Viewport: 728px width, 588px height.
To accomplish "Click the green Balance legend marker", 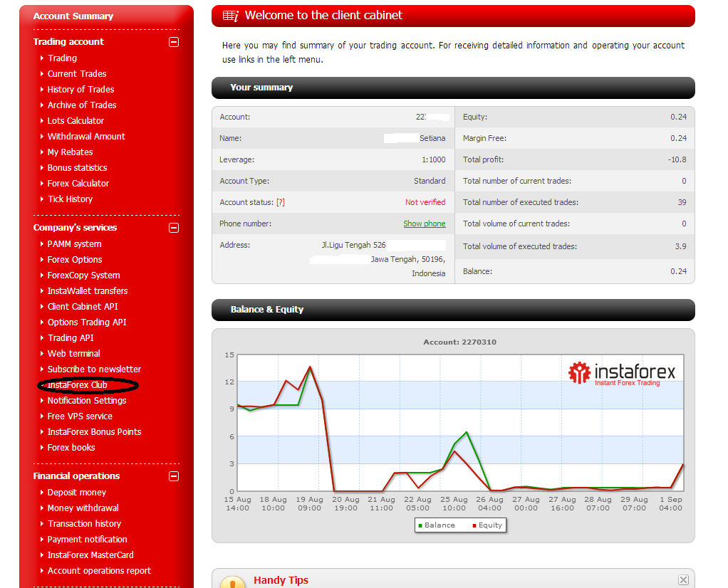I will coord(420,525).
